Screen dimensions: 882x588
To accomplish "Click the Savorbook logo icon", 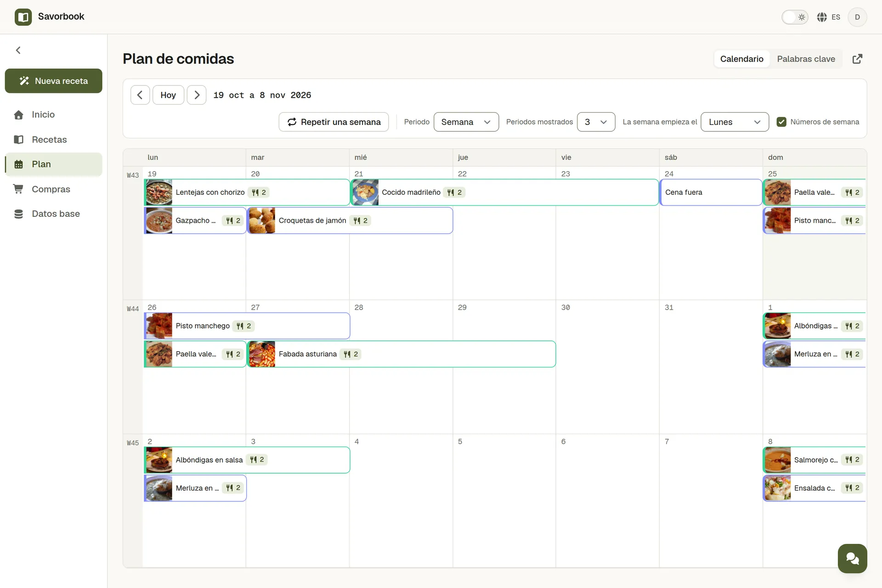I will [23, 17].
